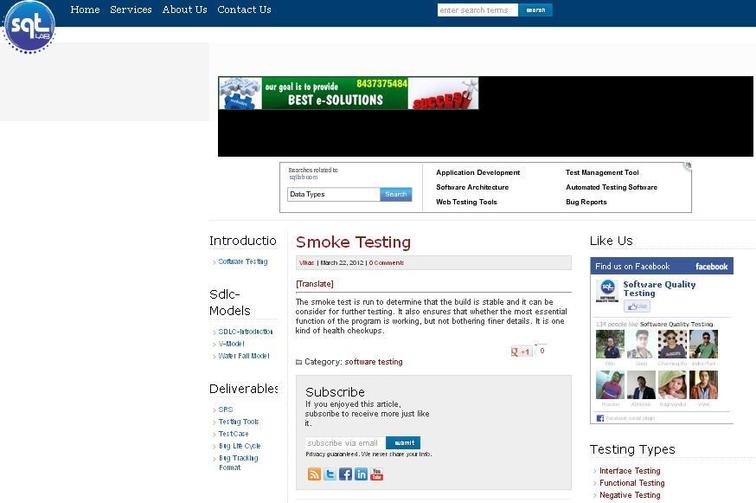
Task: Open the V-Model sidebar link
Action: tap(231, 343)
